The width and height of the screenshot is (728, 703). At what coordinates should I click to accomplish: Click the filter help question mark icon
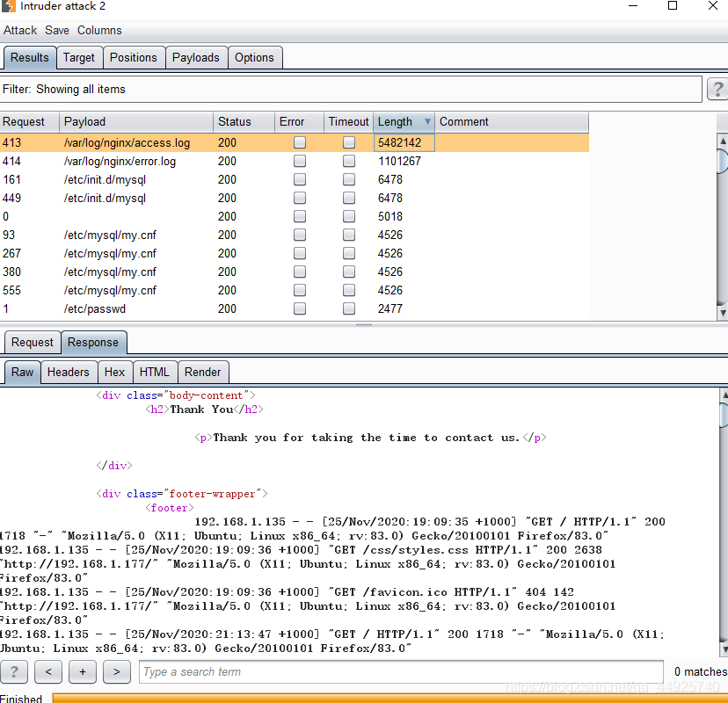pos(717,89)
